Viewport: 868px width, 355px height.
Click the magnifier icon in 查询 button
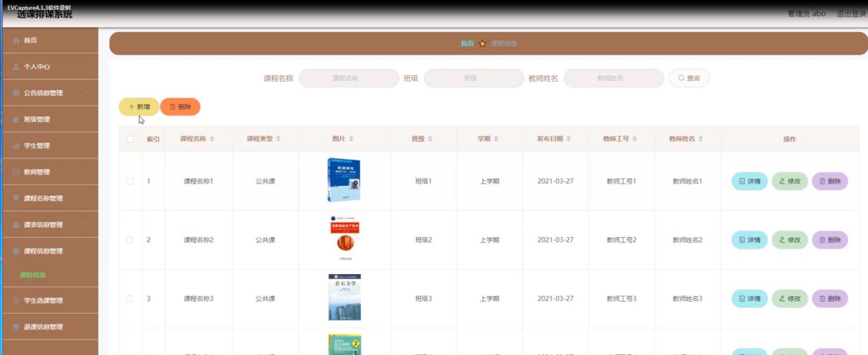(681, 78)
